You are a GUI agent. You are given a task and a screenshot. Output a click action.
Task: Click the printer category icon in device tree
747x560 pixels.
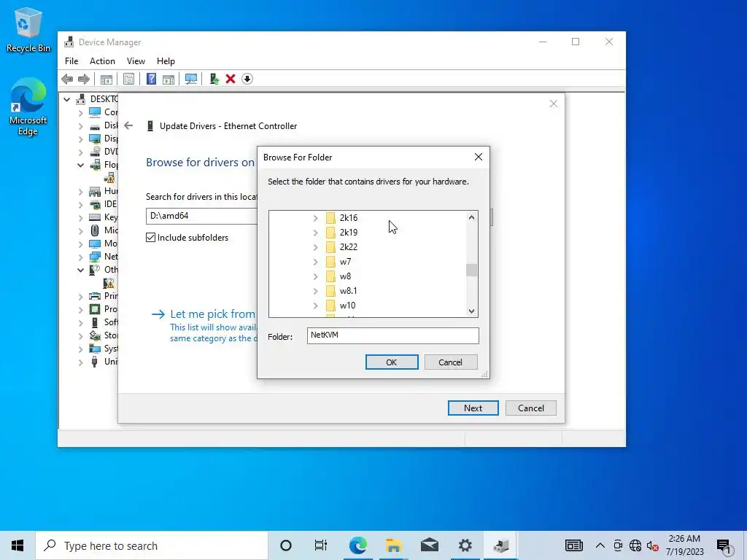pyautogui.click(x=95, y=296)
